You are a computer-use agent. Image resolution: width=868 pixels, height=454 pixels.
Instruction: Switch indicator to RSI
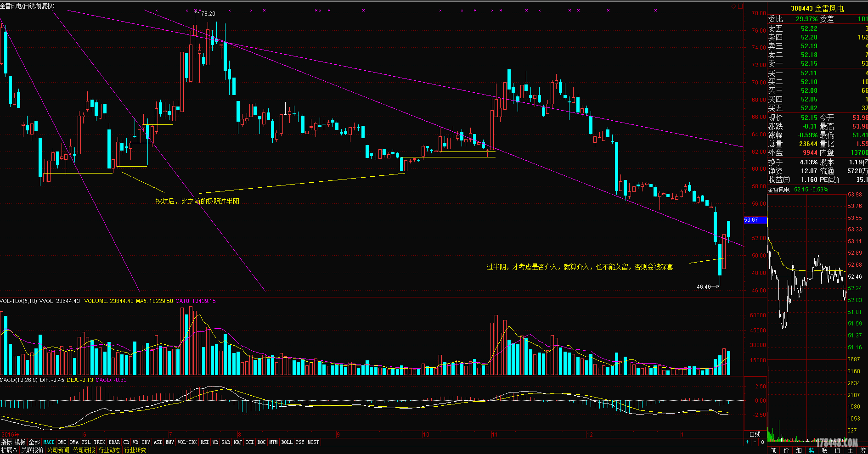coord(204,442)
